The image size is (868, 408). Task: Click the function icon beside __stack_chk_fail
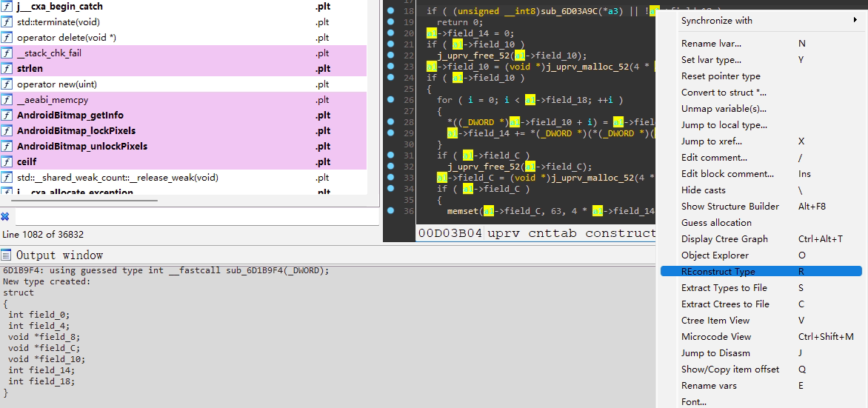(7, 53)
